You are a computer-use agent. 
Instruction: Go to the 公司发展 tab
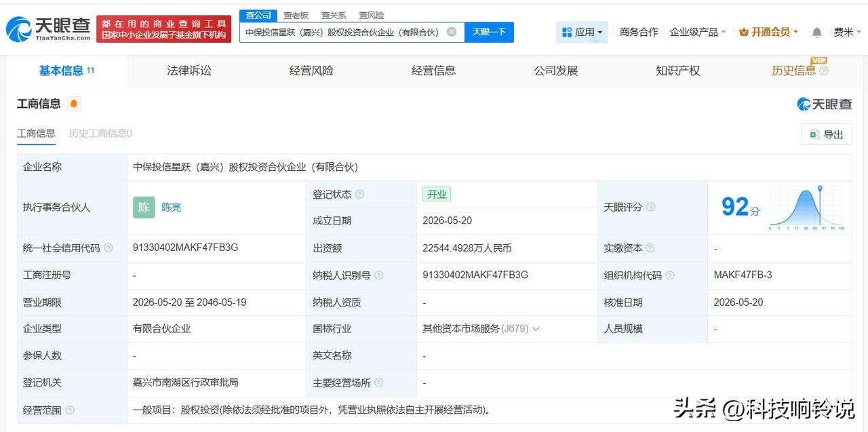tap(556, 71)
